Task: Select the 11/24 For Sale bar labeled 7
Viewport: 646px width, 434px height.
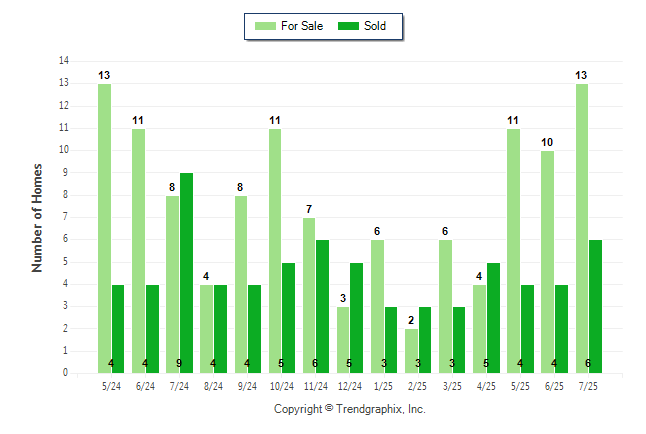Action: click(309, 296)
